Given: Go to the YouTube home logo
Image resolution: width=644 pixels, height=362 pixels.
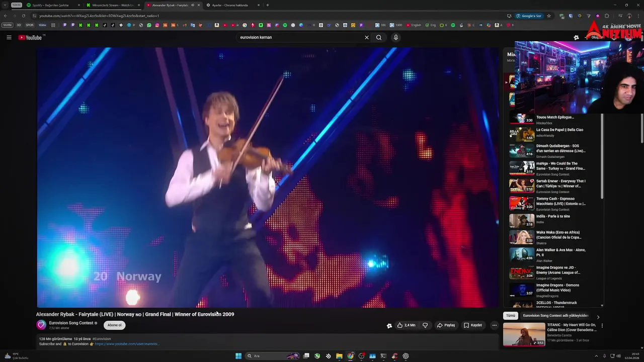Looking at the screenshot, I should pyautogui.click(x=31, y=37).
